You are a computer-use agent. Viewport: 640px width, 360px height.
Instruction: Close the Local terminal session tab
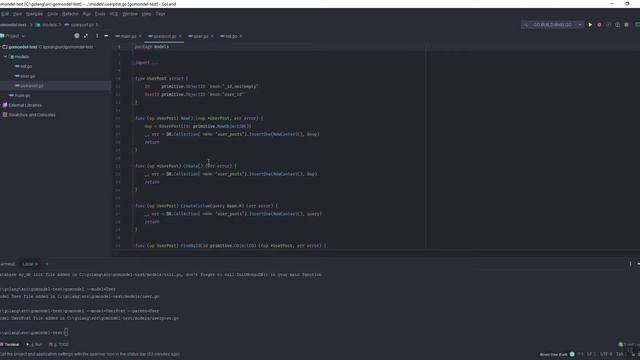click(37, 264)
